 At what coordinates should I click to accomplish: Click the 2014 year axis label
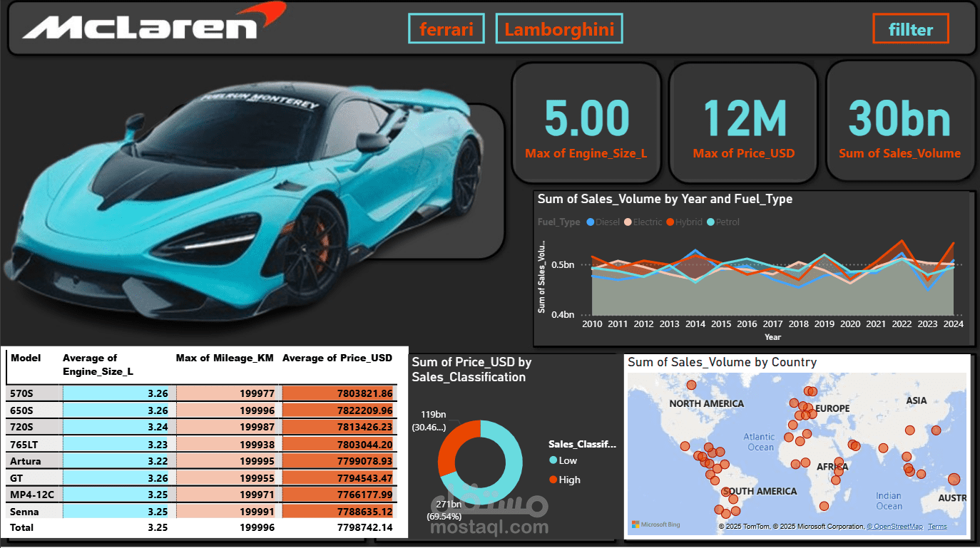pyautogui.click(x=695, y=324)
